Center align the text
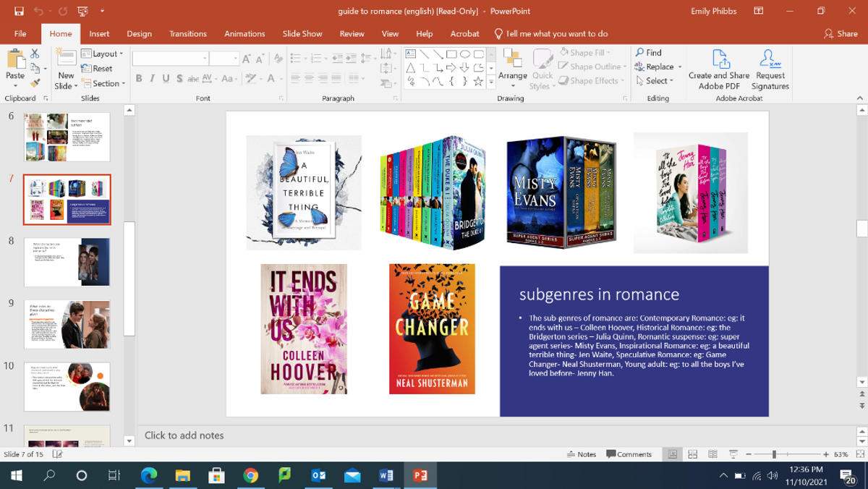This screenshot has height=489, width=868. pos(310,78)
